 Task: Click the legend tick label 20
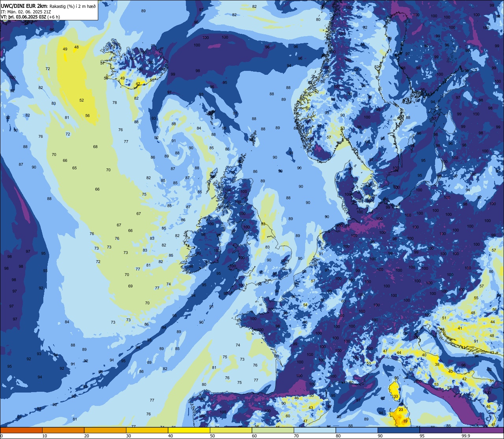pos(86,436)
